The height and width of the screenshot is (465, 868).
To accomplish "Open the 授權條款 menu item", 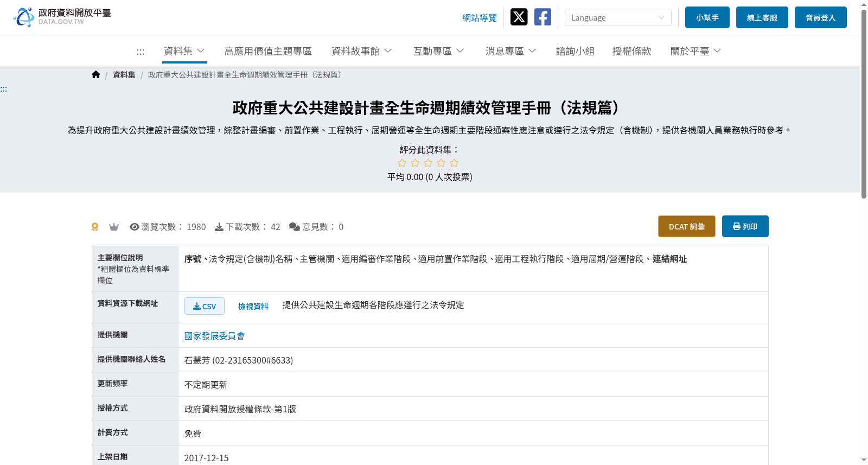I will pyautogui.click(x=631, y=51).
